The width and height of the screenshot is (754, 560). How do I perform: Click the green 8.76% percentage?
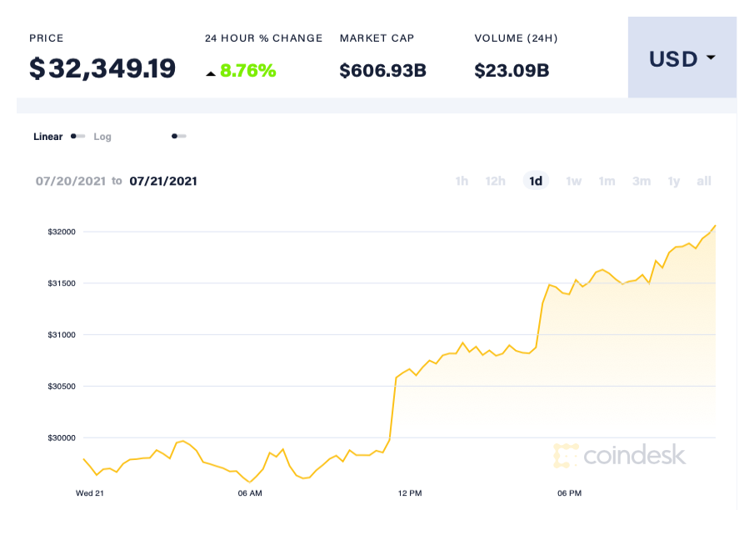pyautogui.click(x=249, y=71)
